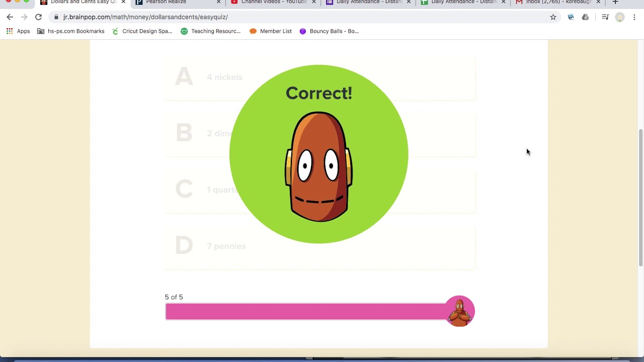Reload the BrainPOP Jr. page
The image size is (644, 362).
click(x=38, y=17)
